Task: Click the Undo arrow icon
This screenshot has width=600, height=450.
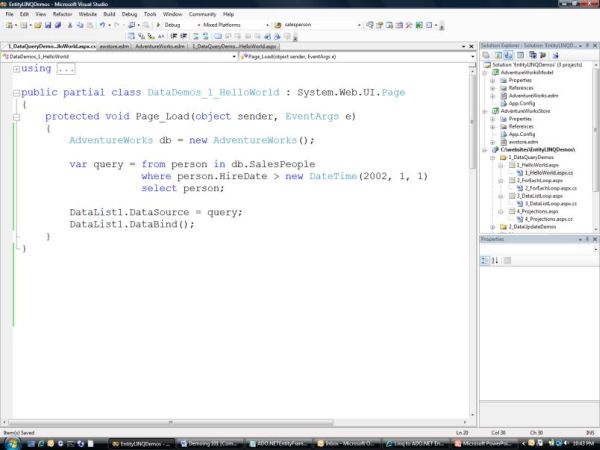Action: tap(103, 25)
